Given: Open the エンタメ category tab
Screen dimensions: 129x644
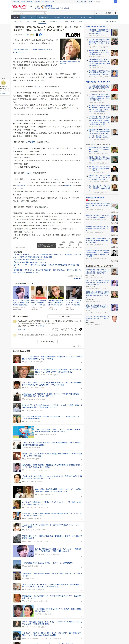Looking at the screenshot, I should [42, 22].
